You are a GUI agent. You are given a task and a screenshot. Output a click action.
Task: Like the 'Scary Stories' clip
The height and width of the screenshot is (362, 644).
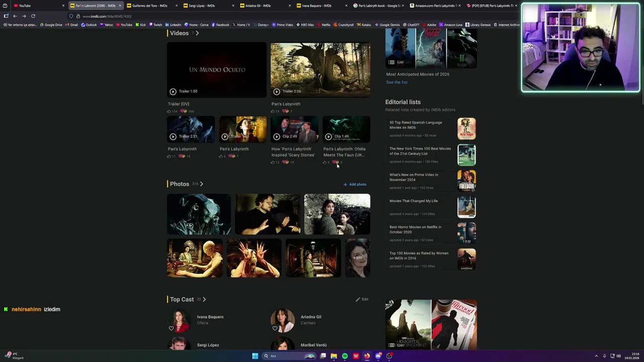coord(274,162)
